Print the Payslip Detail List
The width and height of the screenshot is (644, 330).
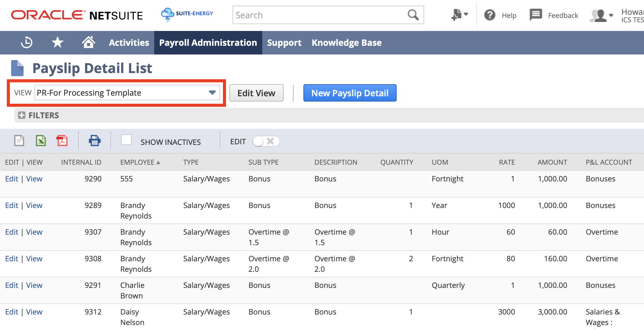click(94, 141)
